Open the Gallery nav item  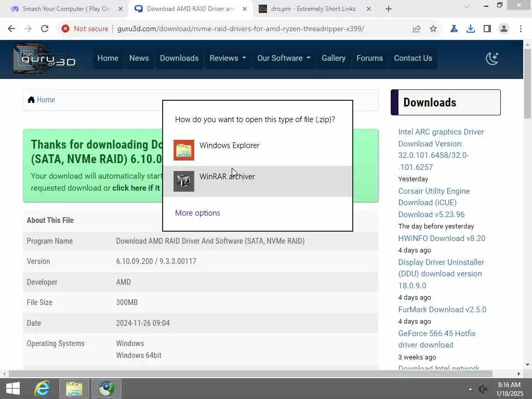334,58
